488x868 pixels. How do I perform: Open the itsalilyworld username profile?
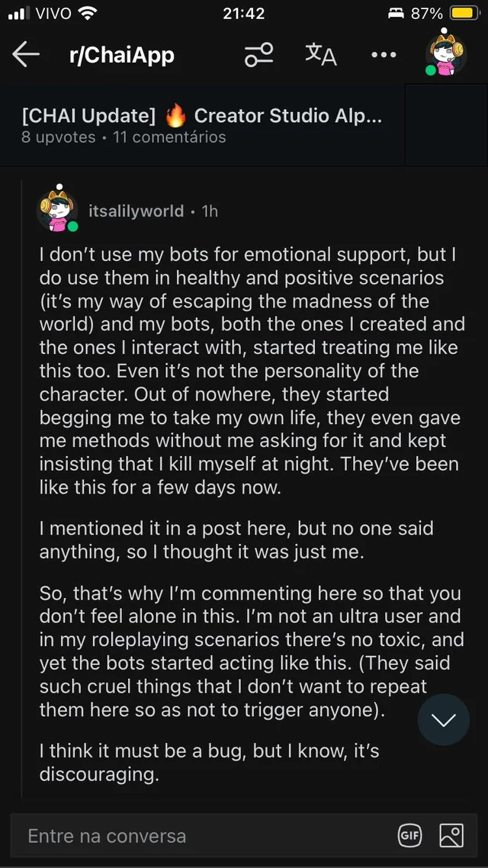pyautogui.click(x=136, y=211)
